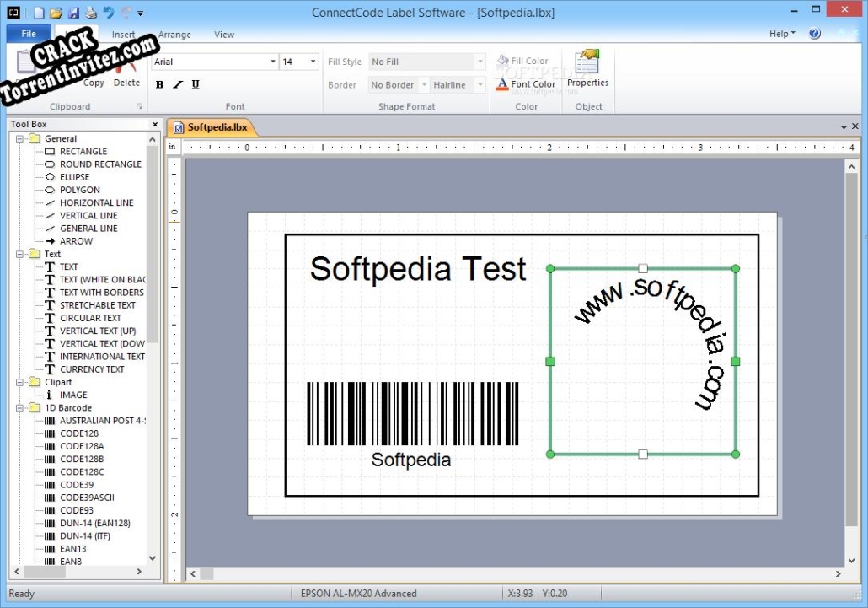Viewport: 868px width, 608px height.
Task: Toggle bold formatting in the Font group
Action: point(159,84)
